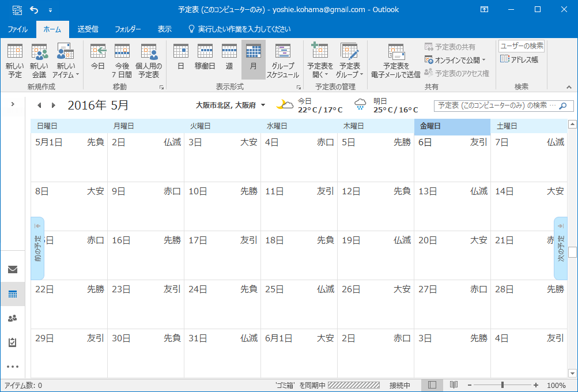The image size is (578, 392).
Task: Click the search magnifier icon
Action: 563,106
